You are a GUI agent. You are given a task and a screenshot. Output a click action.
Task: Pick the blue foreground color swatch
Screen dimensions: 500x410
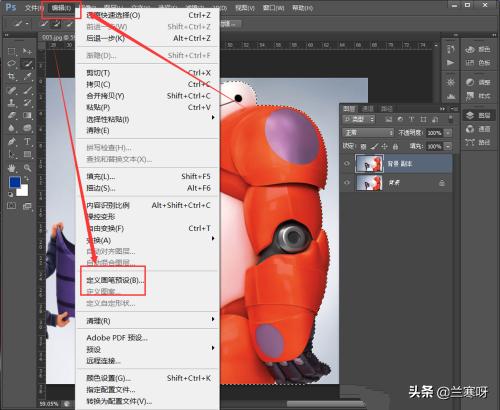point(14,182)
